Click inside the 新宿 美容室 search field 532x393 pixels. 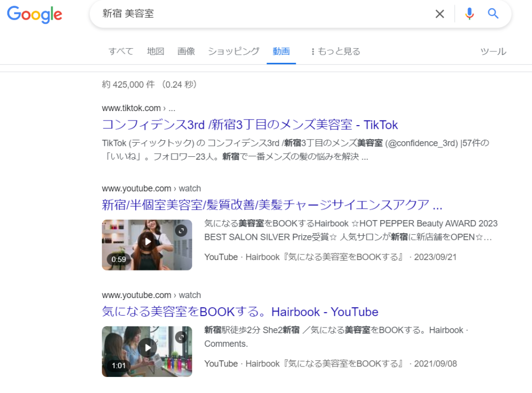coord(260,14)
